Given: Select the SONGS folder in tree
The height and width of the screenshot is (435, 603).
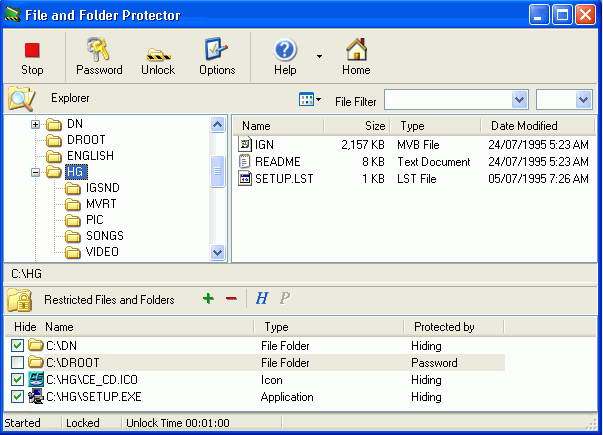Looking at the screenshot, I should click(x=104, y=236).
